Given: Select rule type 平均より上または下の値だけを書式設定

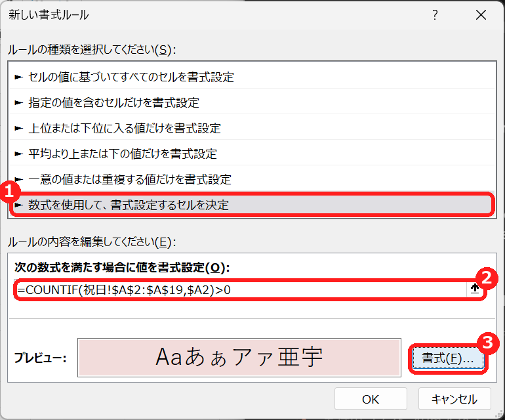Looking at the screenshot, I should [x=252, y=154].
